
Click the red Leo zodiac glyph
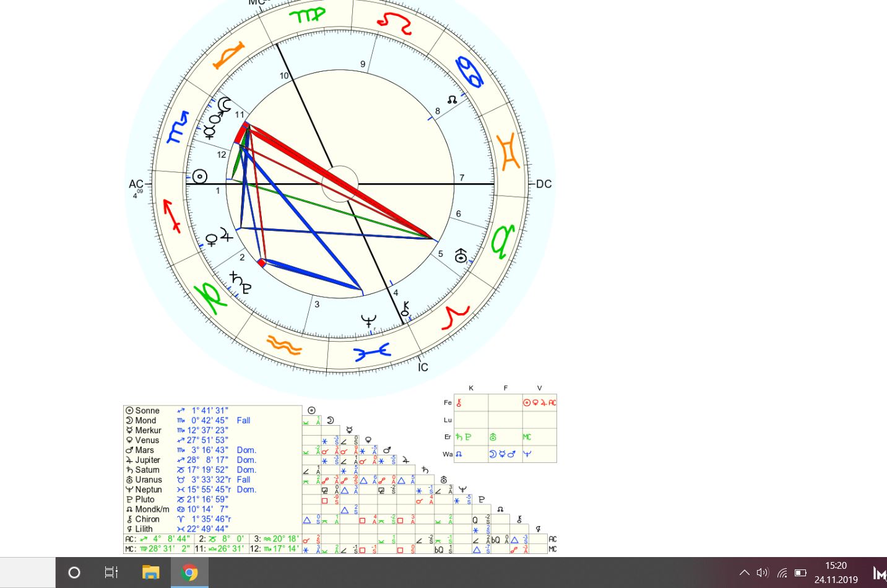coord(394,22)
